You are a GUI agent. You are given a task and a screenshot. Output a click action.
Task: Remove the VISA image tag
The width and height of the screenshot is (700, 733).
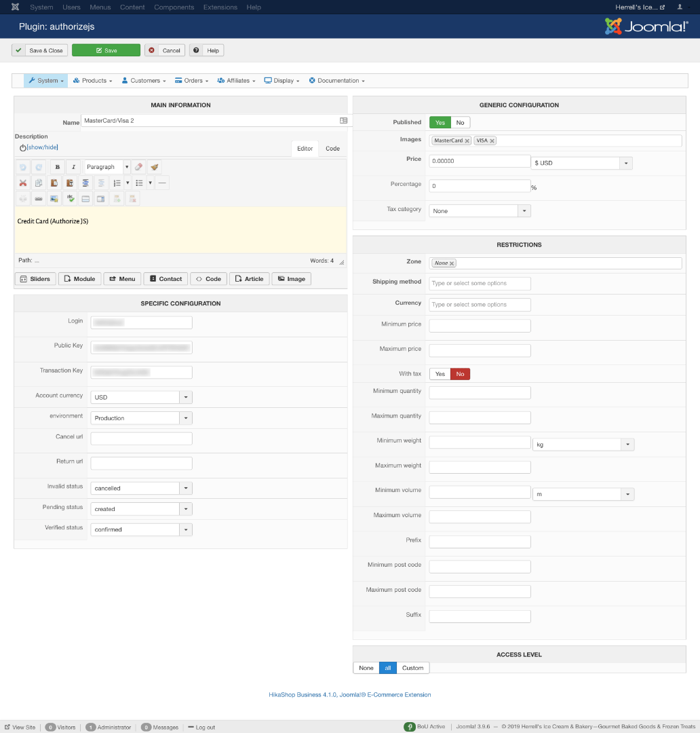(492, 140)
